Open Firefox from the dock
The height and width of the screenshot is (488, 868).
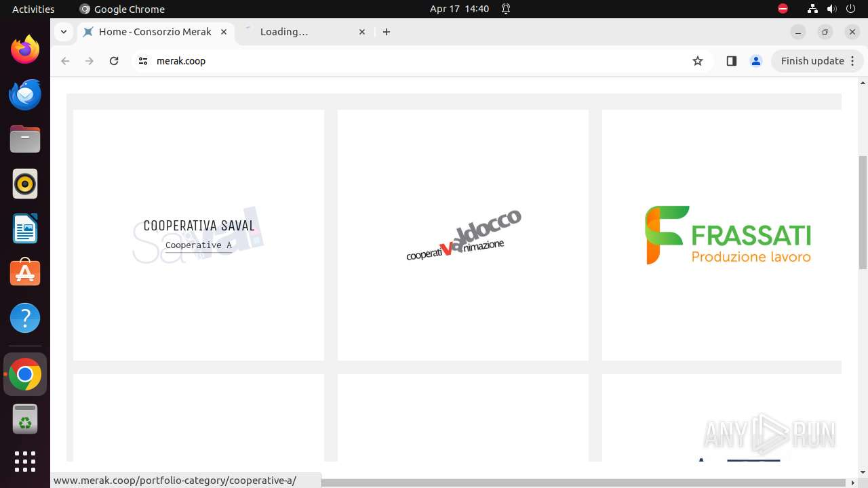coord(25,49)
